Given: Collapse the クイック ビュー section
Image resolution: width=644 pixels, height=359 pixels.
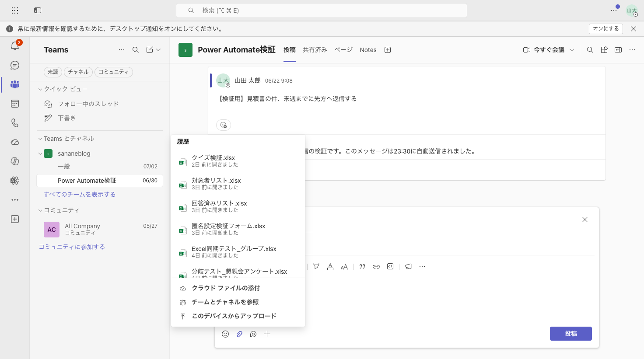Looking at the screenshot, I should coord(40,89).
